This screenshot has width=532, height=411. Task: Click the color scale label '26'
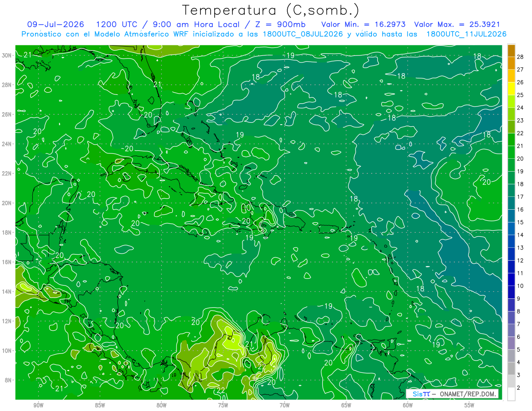(520, 82)
